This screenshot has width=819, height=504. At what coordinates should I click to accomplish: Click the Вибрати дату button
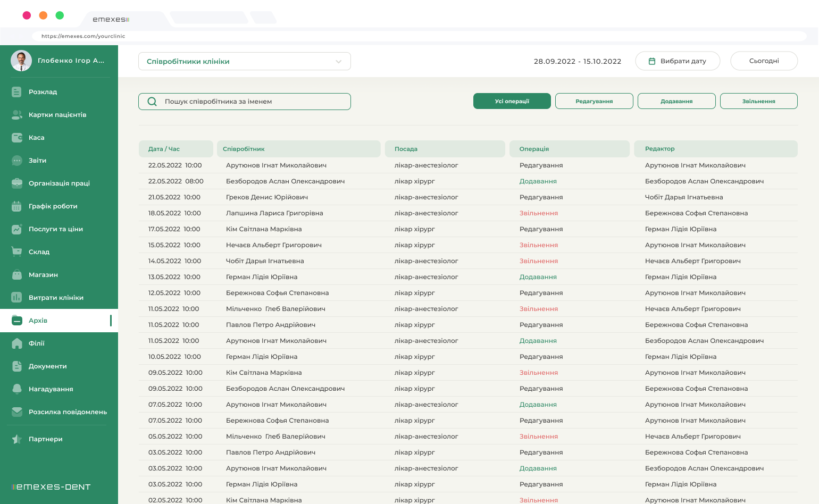point(678,61)
